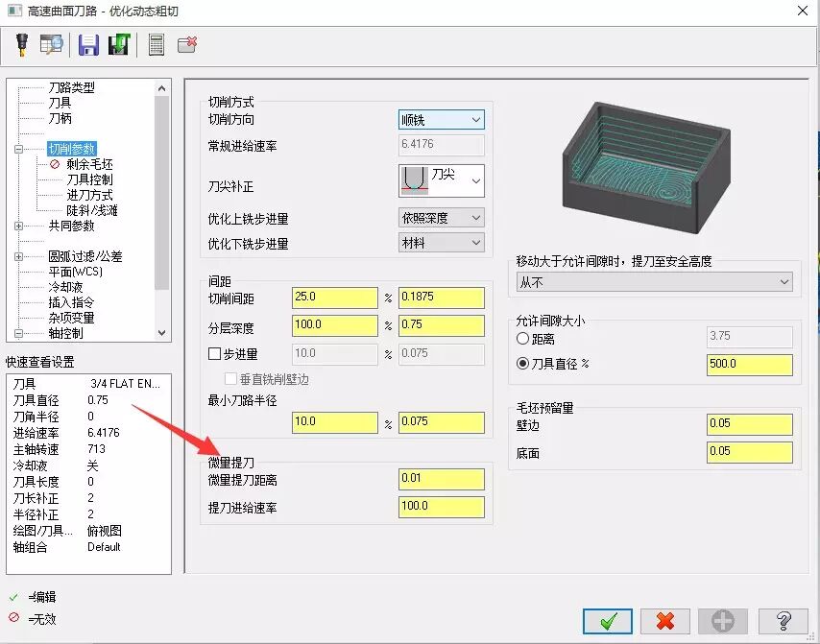Viewport: 820px width, 644px height.
Task: Open help with the question mark button
Action: point(783,621)
